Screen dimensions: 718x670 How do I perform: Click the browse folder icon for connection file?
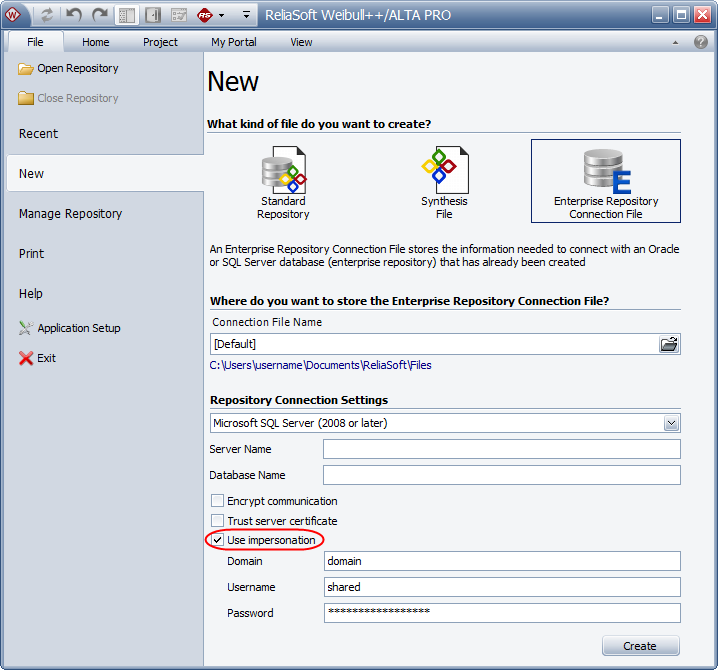click(669, 344)
